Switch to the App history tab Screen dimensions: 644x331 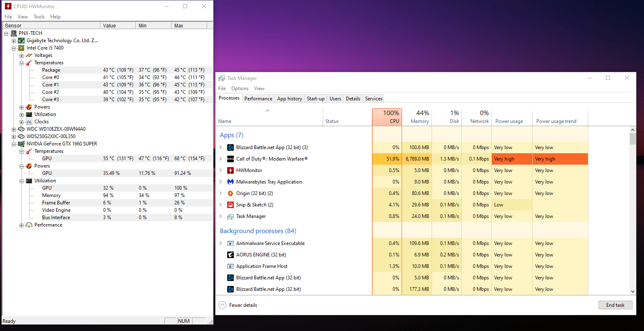tap(289, 99)
